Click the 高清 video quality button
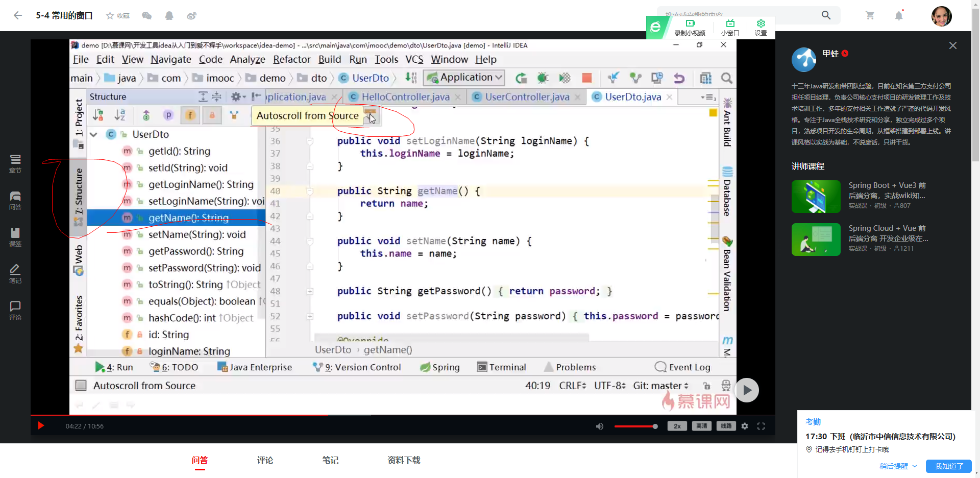This screenshot has height=478, width=980. (x=702, y=426)
